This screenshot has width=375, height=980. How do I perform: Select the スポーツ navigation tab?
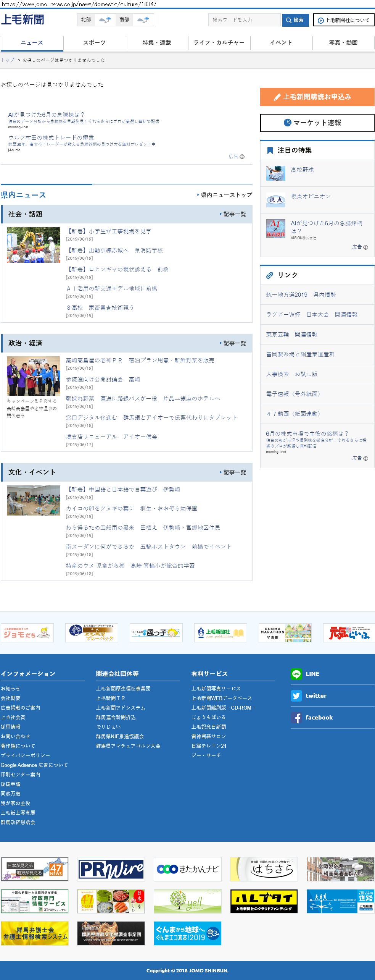[94, 43]
